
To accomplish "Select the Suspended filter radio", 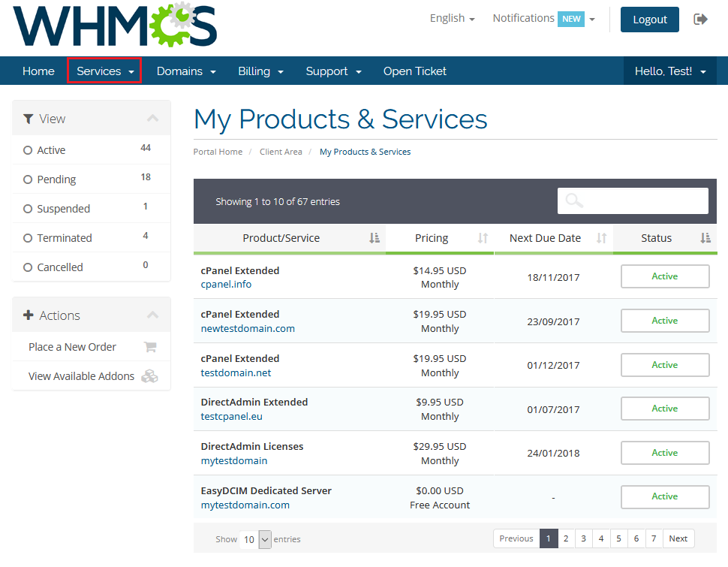I will point(28,209).
